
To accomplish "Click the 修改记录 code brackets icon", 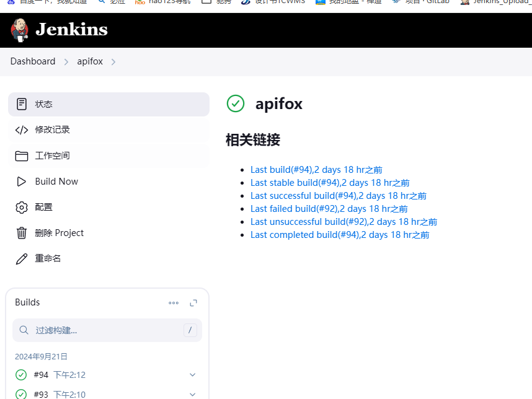I will [x=22, y=130].
